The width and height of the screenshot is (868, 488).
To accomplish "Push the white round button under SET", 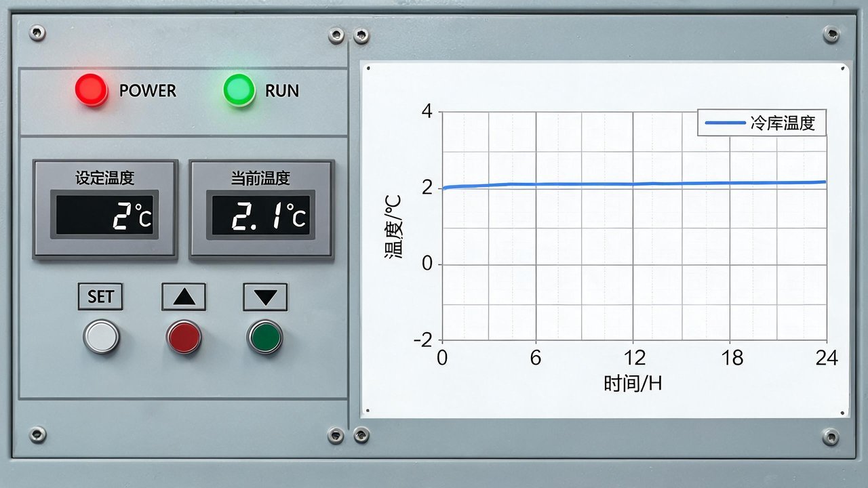I will coord(101,336).
